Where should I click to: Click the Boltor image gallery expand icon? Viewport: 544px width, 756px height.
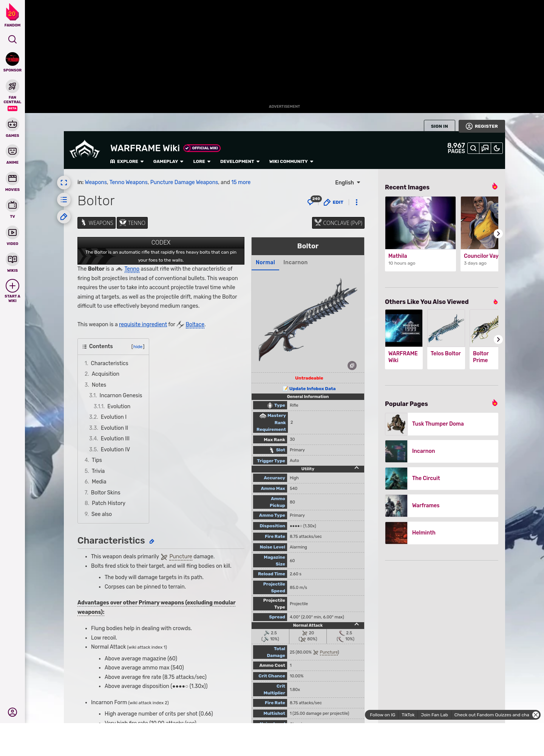tap(352, 366)
